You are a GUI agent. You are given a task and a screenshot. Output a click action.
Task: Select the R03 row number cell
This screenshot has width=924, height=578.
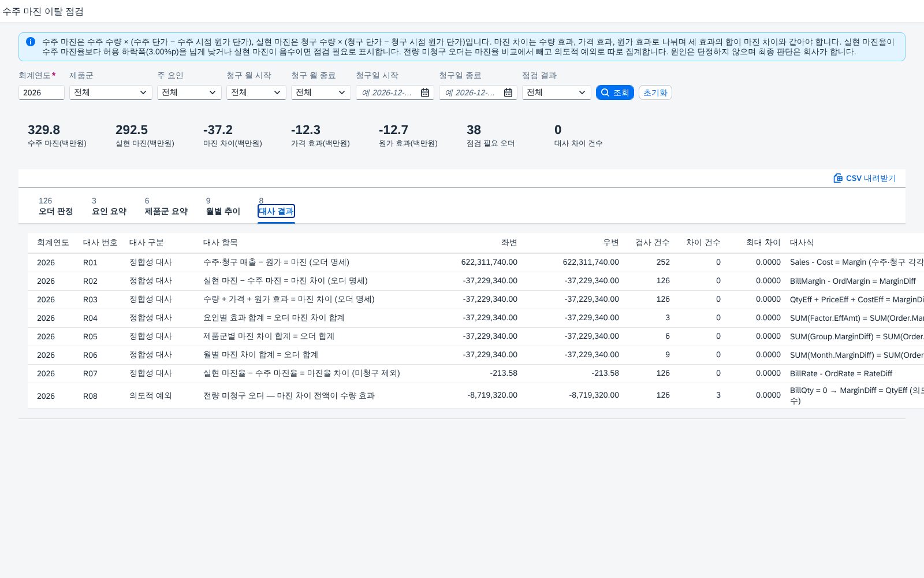(x=90, y=299)
